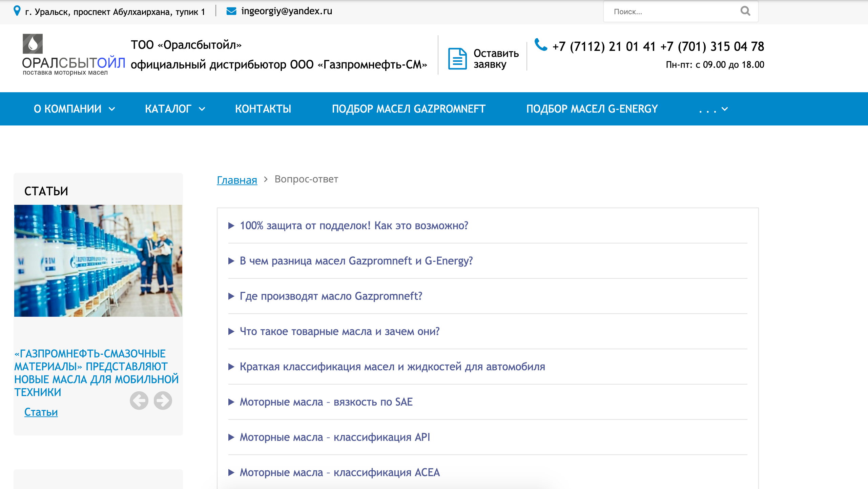Viewport: 868px width, 489px height.
Task: Click text Моторные масла - вязкость по SAE
Action: 326,402
